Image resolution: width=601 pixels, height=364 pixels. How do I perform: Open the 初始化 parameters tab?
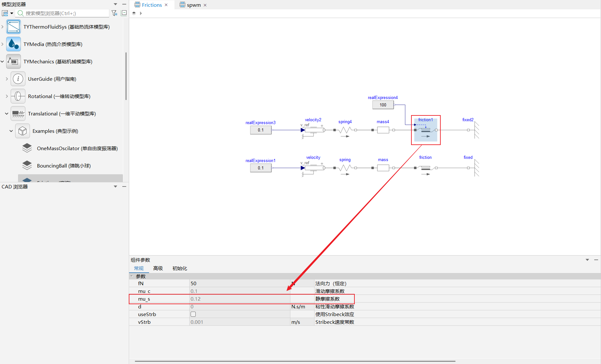pos(180,268)
